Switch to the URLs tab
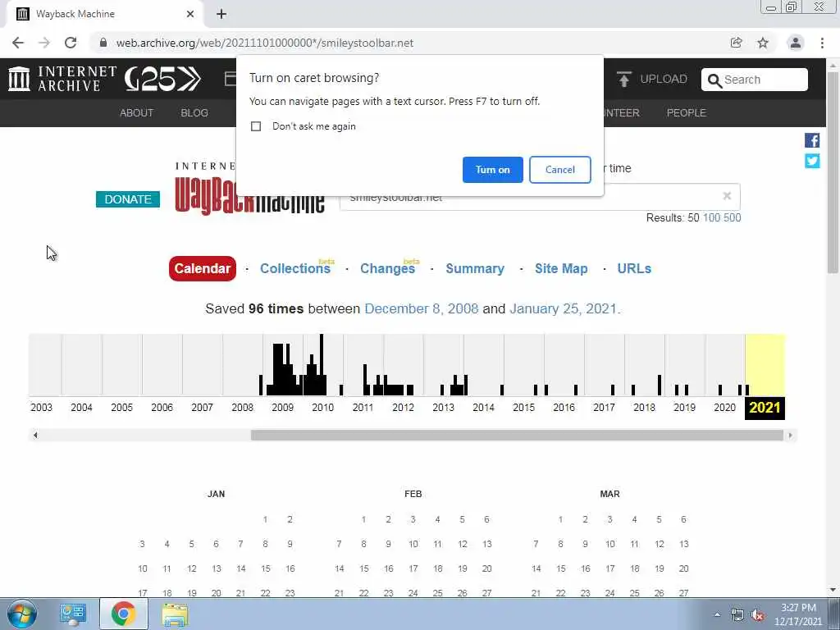The width and height of the screenshot is (840, 630). click(634, 269)
